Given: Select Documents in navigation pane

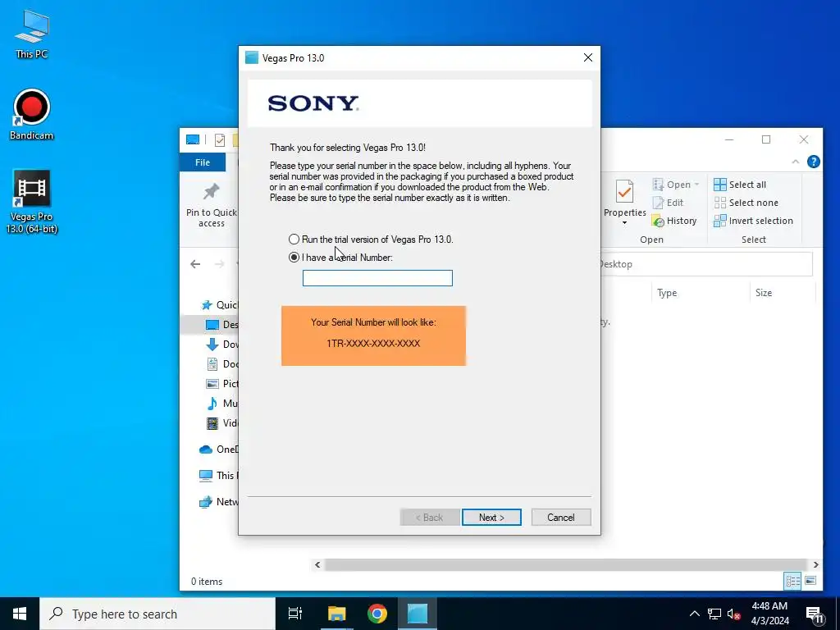Looking at the screenshot, I should 221,364.
